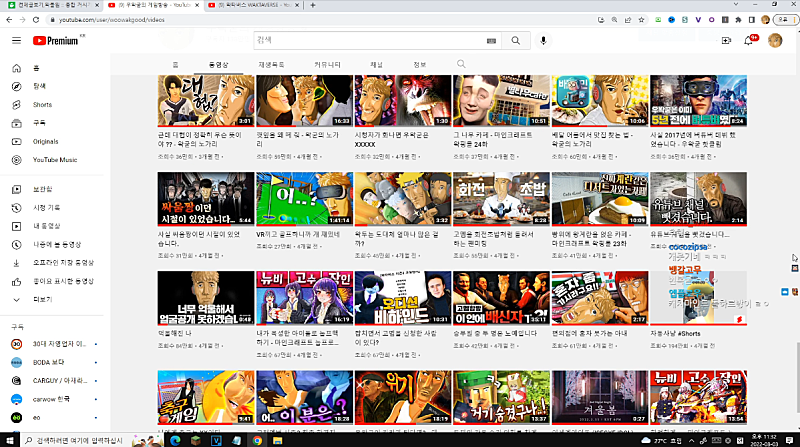This screenshot has height=447, width=800.
Task: Open Subscriptions in the sidebar
Action: click(x=52, y=123)
